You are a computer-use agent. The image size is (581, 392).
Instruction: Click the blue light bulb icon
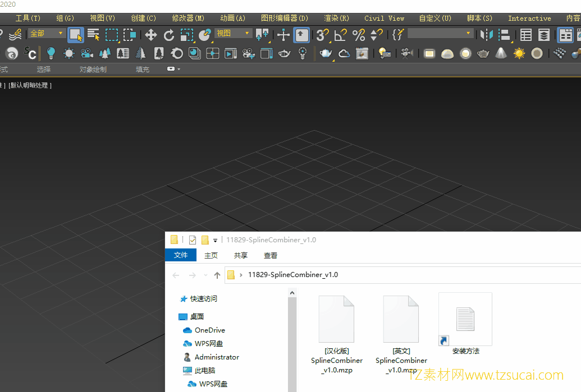coord(51,53)
